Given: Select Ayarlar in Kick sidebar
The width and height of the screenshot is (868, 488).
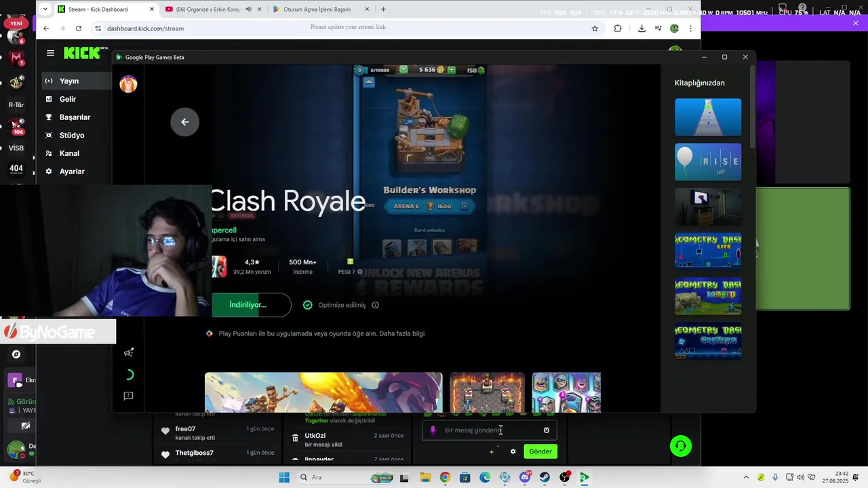Looking at the screenshot, I should [72, 171].
